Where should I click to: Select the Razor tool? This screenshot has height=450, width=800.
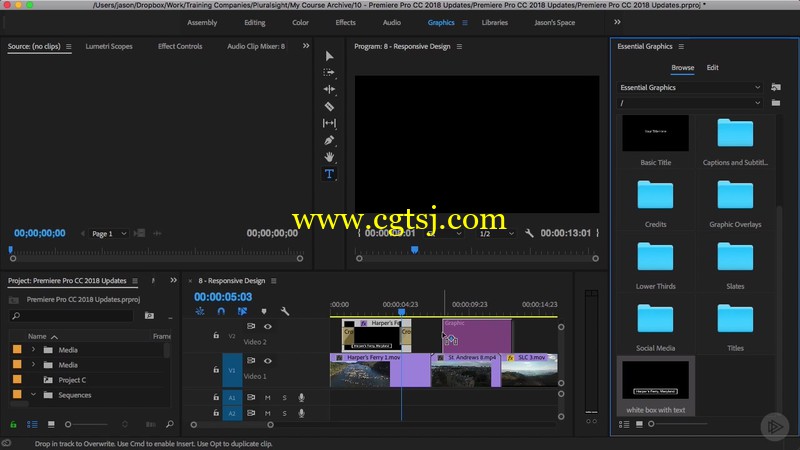(329, 106)
